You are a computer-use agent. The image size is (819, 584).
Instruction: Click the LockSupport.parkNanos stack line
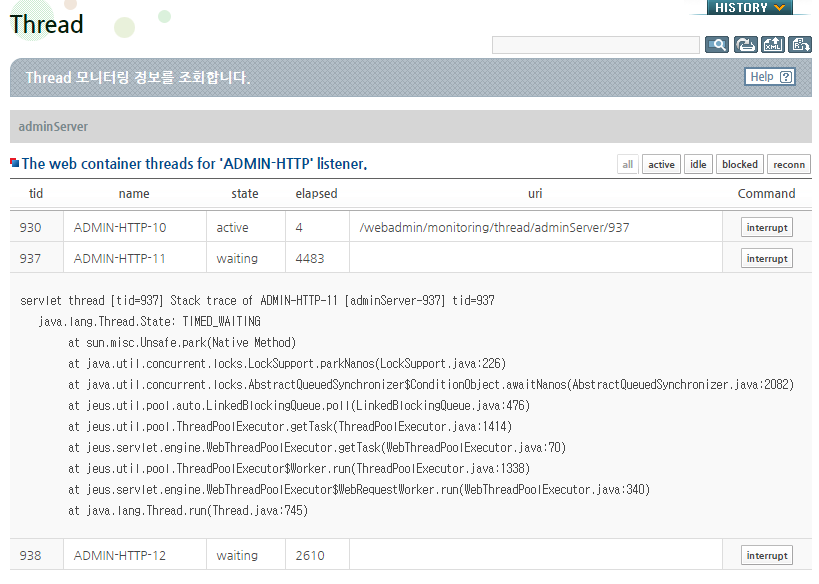pos(287,364)
